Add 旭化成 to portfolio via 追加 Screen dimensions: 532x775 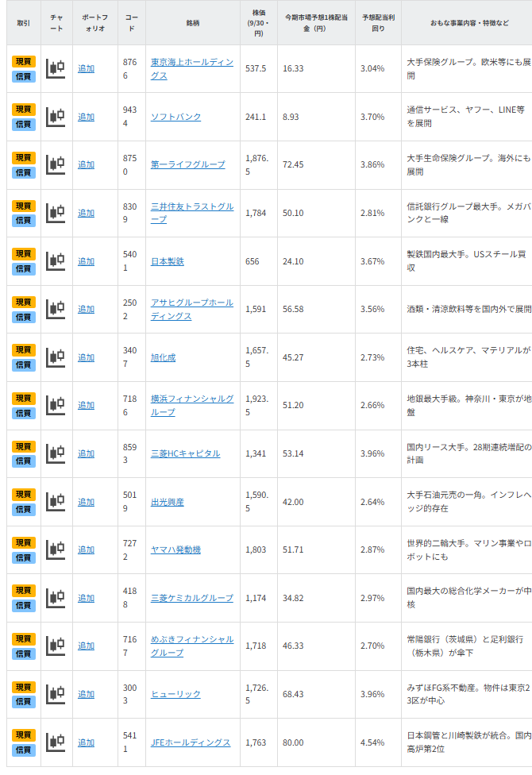[x=86, y=357]
